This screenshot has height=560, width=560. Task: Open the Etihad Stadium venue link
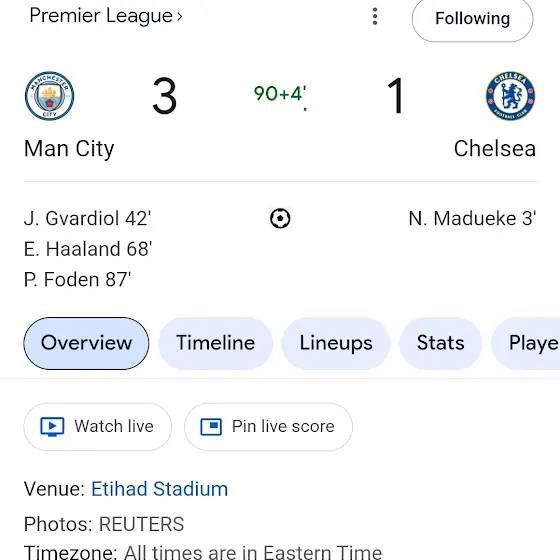click(160, 489)
